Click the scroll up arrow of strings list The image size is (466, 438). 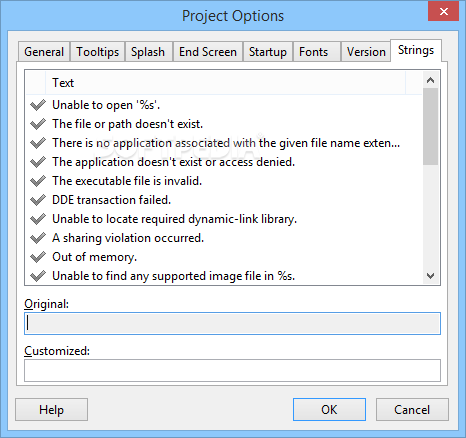[431, 80]
